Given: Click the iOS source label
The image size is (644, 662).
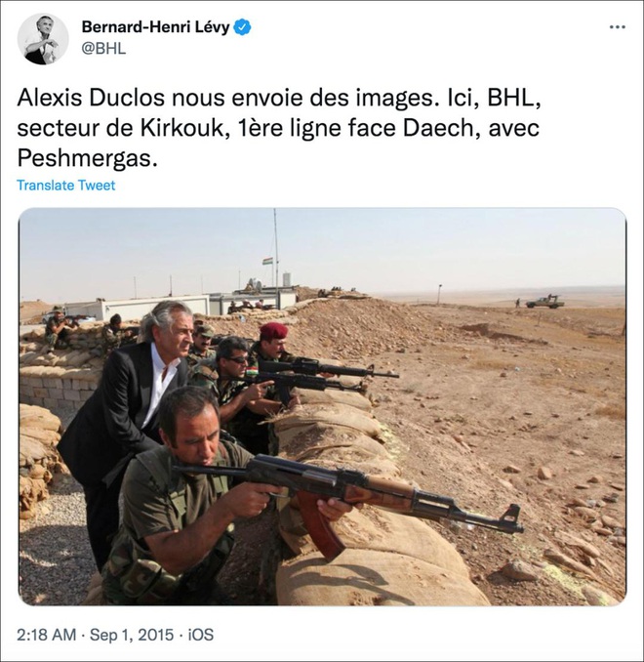Looking at the screenshot, I should pyautogui.click(x=200, y=635).
